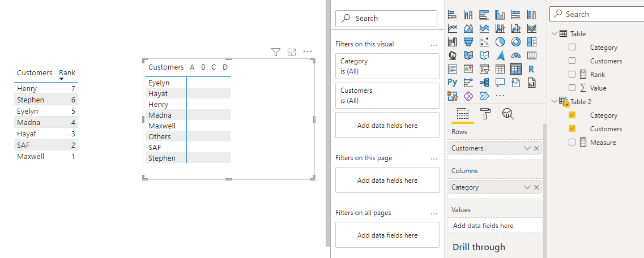Select the R script visual
The height and width of the screenshot is (258, 644).
[532, 69]
